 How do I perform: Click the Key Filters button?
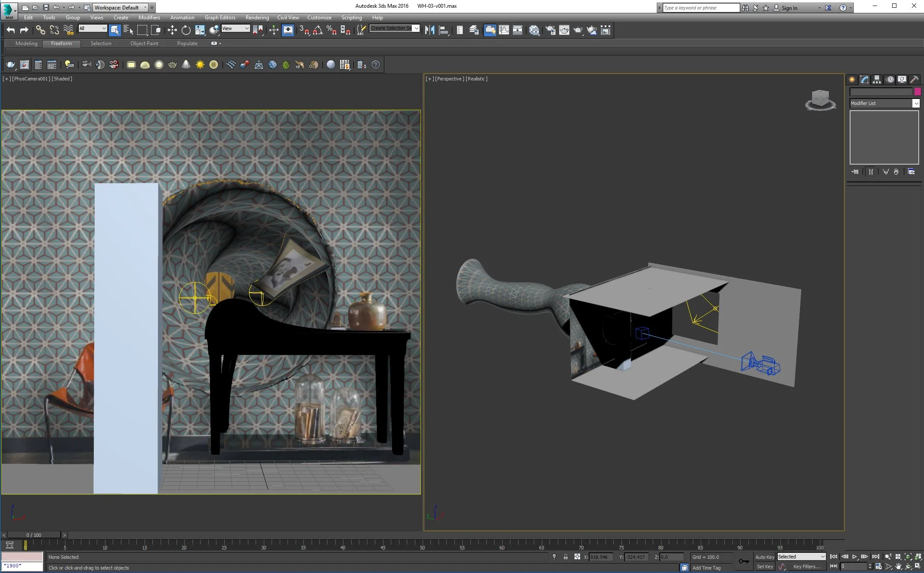(807, 567)
